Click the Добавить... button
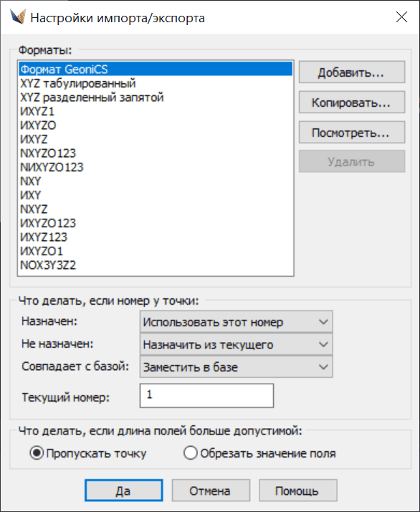The width and height of the screenshot is (420, 512). 352,72
